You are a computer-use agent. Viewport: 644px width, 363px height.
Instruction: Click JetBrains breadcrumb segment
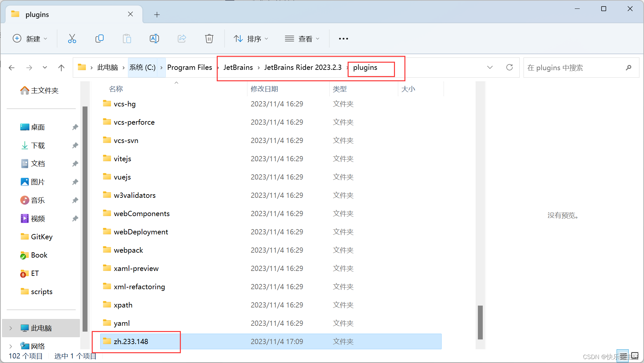238,67
